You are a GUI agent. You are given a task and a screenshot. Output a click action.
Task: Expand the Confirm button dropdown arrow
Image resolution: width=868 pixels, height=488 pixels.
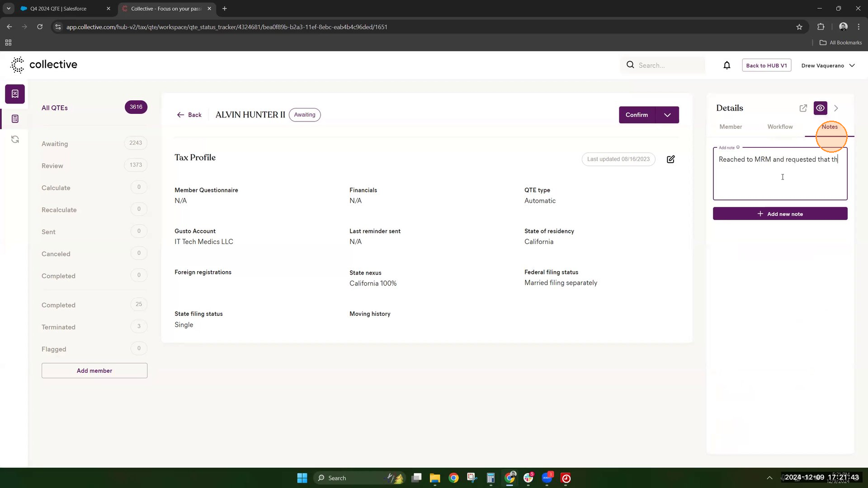click(x=667, y=115)
